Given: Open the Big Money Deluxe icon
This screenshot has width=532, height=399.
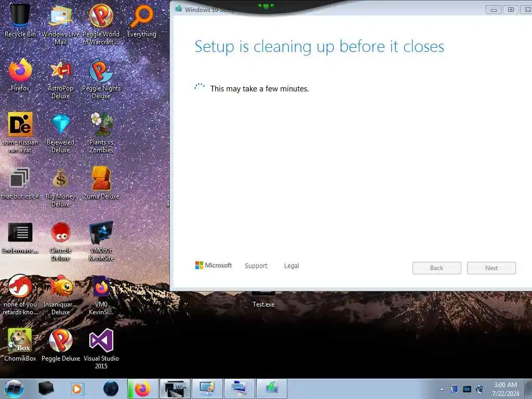Looking at the screenshot, I should pyautogui.click(x=60, y=187).
